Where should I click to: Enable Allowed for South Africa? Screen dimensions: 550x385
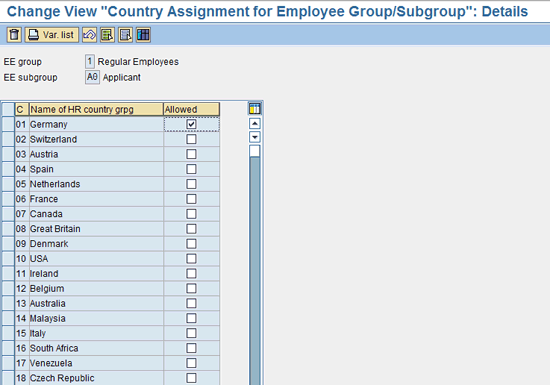click(x=191, y=348)
